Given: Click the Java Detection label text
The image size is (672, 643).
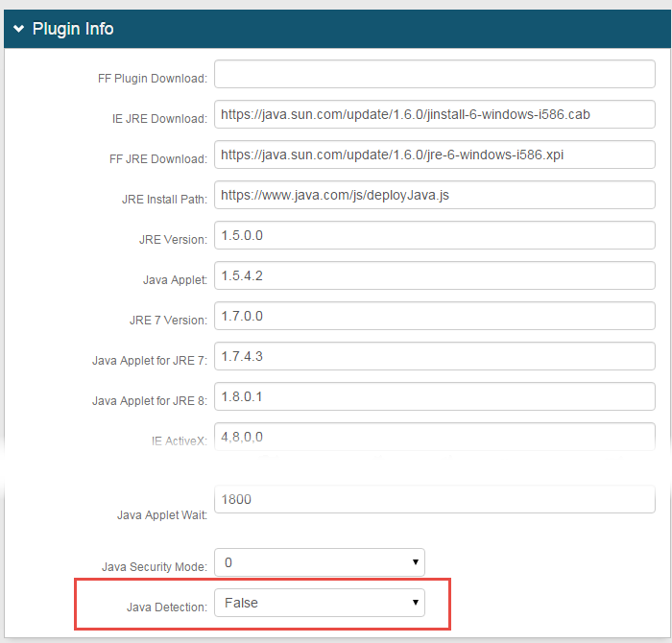Looking at the screenshot, I should [166, 607].
